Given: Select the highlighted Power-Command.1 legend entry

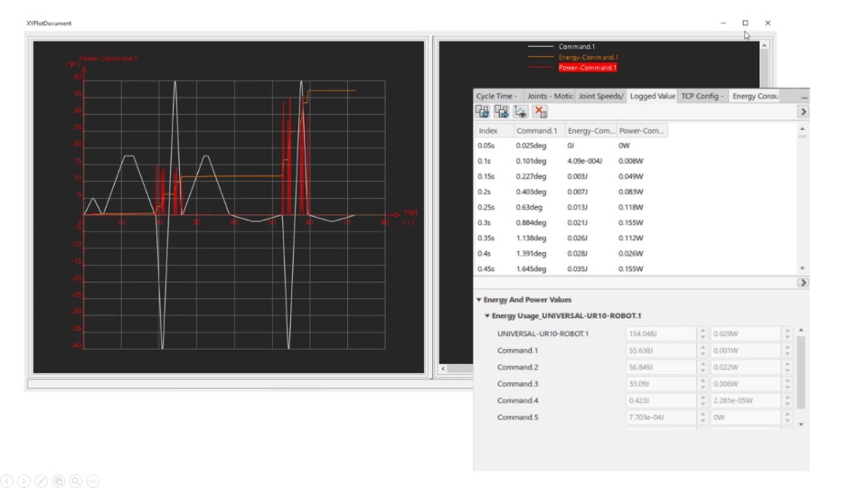Looking at the screenshot, I should pyautogui.click(x=587, y=68).
